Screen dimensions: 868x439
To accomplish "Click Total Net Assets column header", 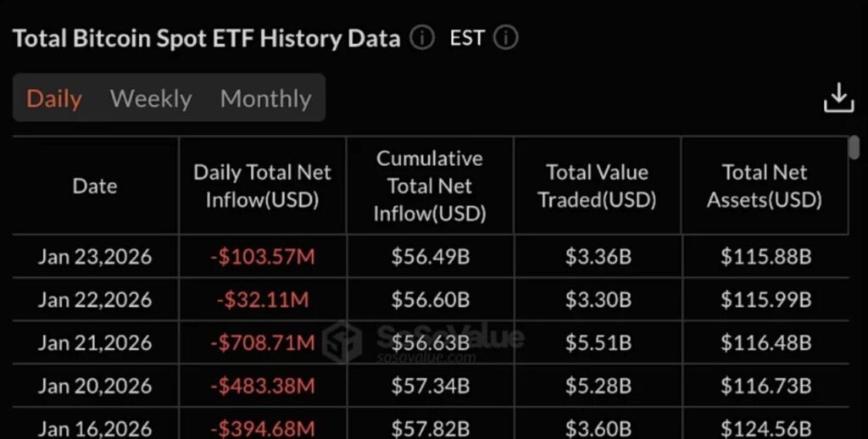I will [x=765, y=186].
